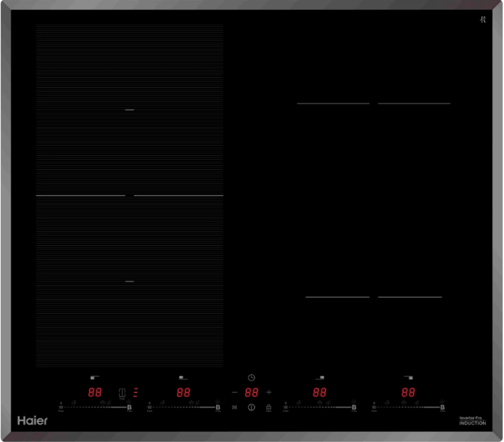This screenshot has width=504, height=442.
Task: Tap the fourth zone 88 power display
Action: (408, 392)
